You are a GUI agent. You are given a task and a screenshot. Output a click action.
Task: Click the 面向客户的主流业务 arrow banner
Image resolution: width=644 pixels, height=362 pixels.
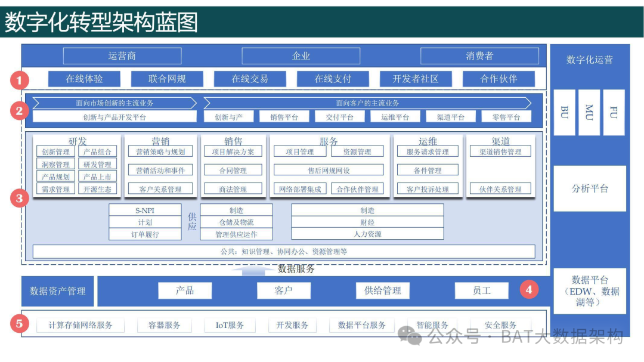[367, 103]
